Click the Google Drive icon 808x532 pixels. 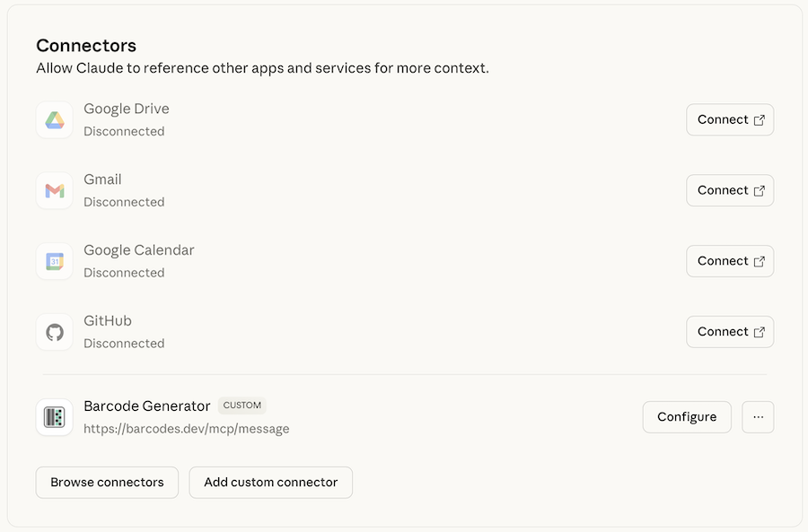54,119
